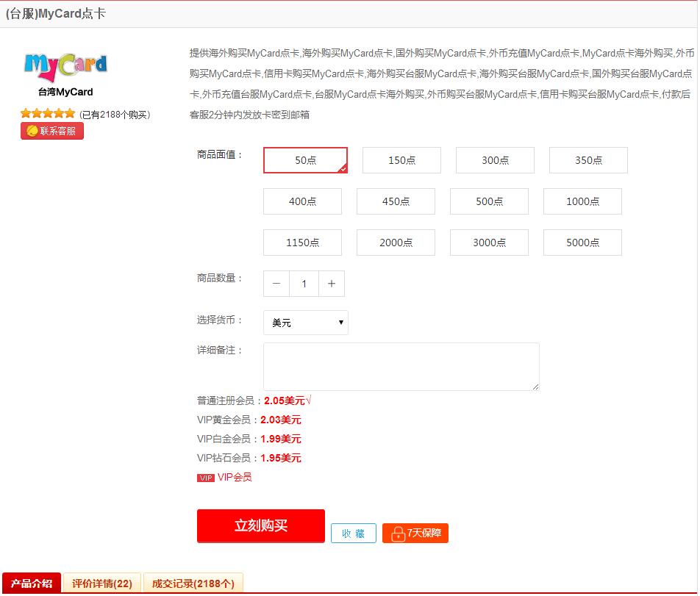Click the 详细备注 remarks text area
Image resolution: width=700 pixels, height=596 pixels.
(x=401, y=367)
